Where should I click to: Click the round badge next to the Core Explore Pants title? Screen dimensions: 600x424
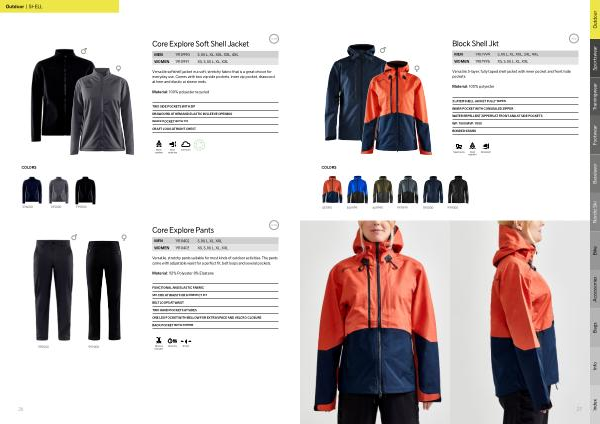274,225
